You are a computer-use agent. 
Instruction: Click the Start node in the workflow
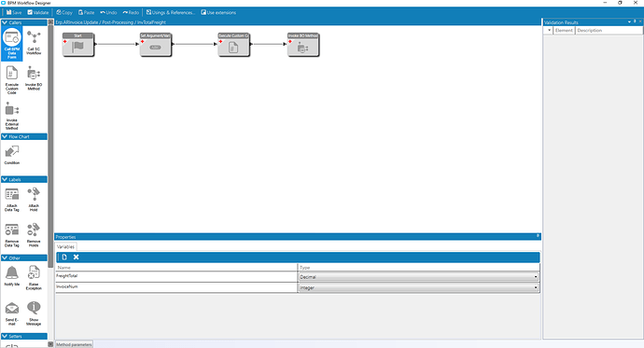(x=78, y=45)
